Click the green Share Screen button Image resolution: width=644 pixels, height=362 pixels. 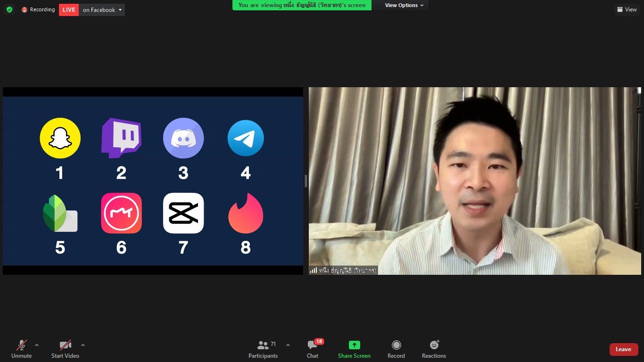point(354,349)
